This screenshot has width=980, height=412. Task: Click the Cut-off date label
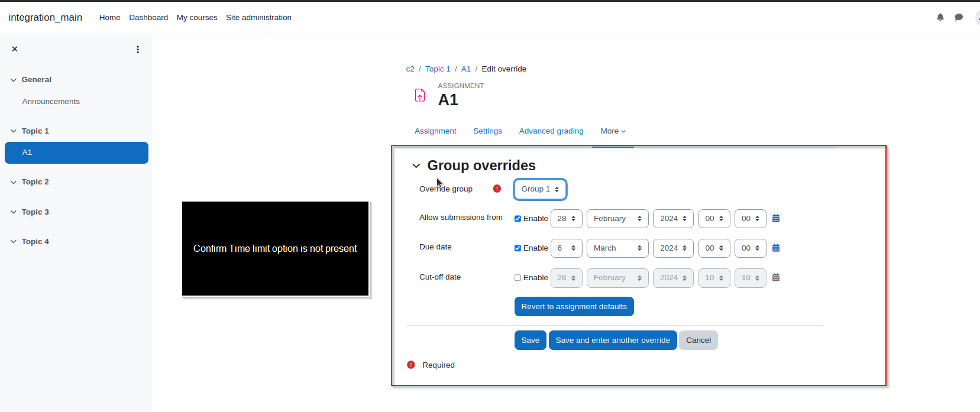pos(440,277)
